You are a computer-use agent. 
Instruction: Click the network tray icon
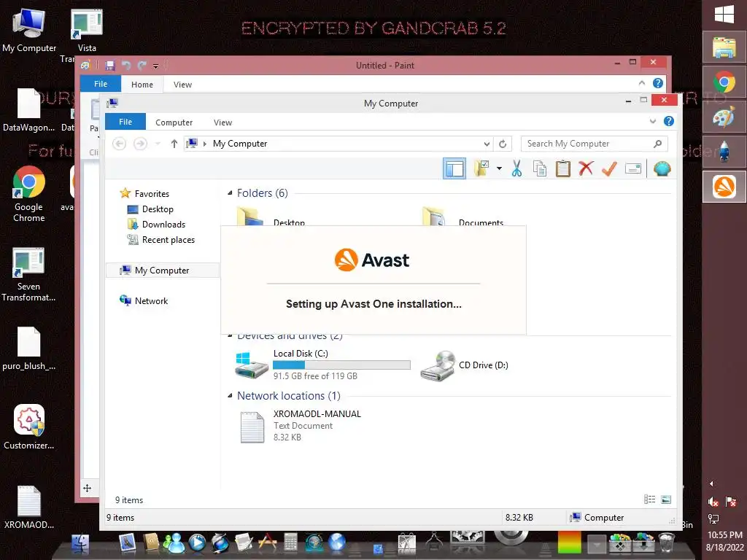click(x=713, y=518)
